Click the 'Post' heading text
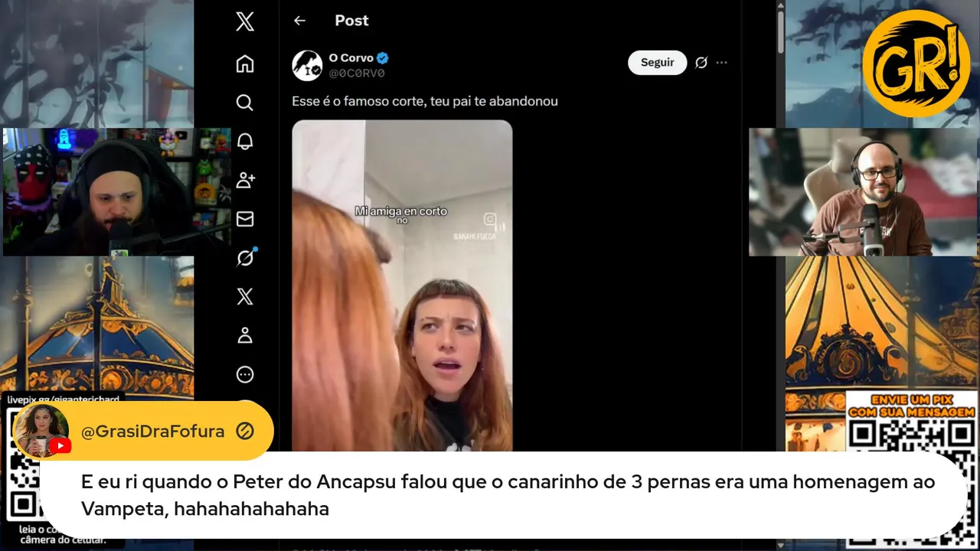980x551 pixels. point(351,21)
